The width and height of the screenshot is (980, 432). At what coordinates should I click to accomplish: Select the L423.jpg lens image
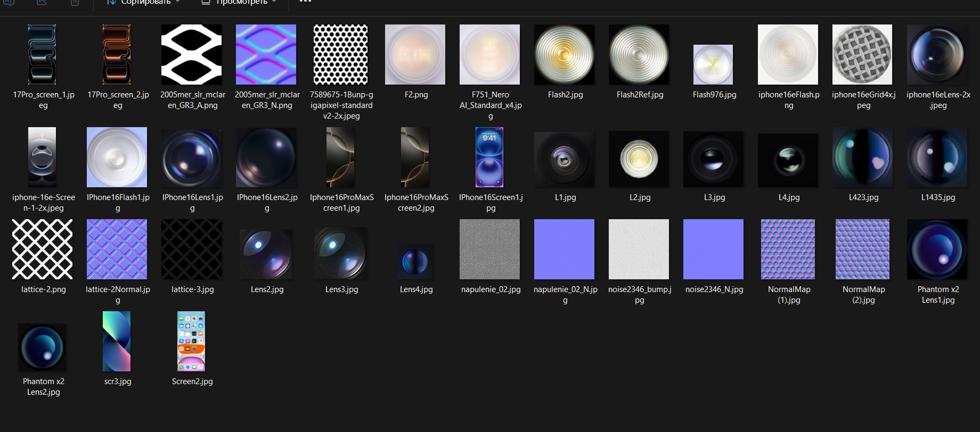tap(863, 157)
